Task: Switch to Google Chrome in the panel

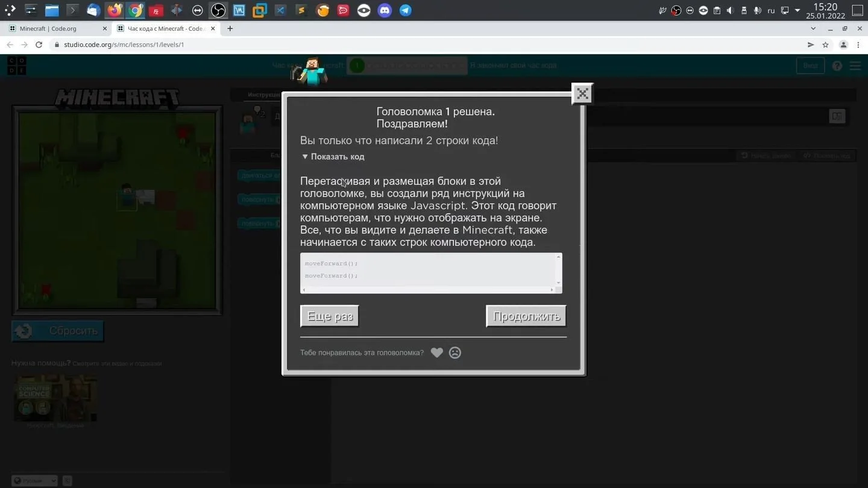Action: coord(135,10)
